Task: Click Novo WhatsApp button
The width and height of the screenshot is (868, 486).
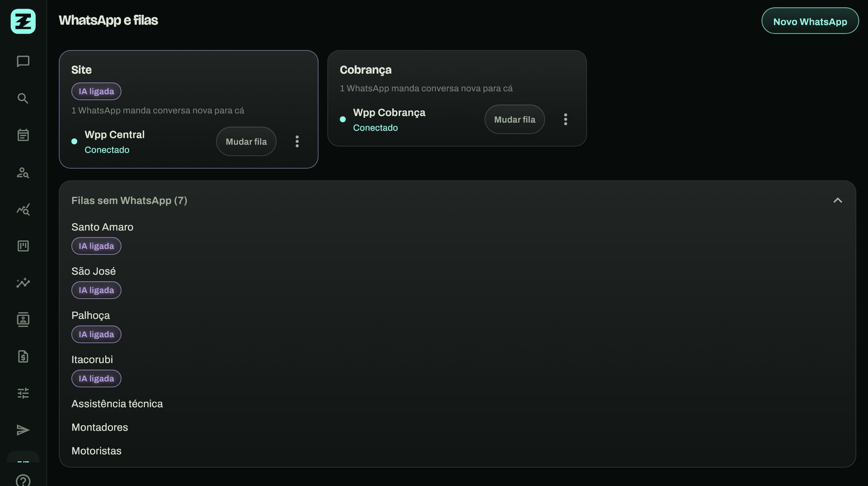Action: pos(810,21)
